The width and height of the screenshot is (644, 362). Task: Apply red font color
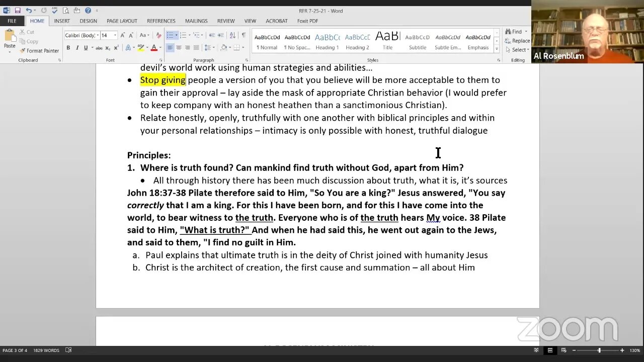pyautogui.click(x=154, y=48)
